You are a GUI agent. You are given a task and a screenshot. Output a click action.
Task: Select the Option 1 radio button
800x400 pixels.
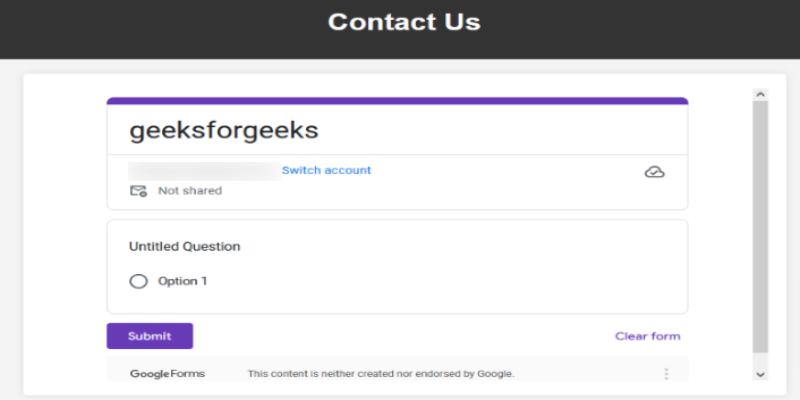pos(139,281)
